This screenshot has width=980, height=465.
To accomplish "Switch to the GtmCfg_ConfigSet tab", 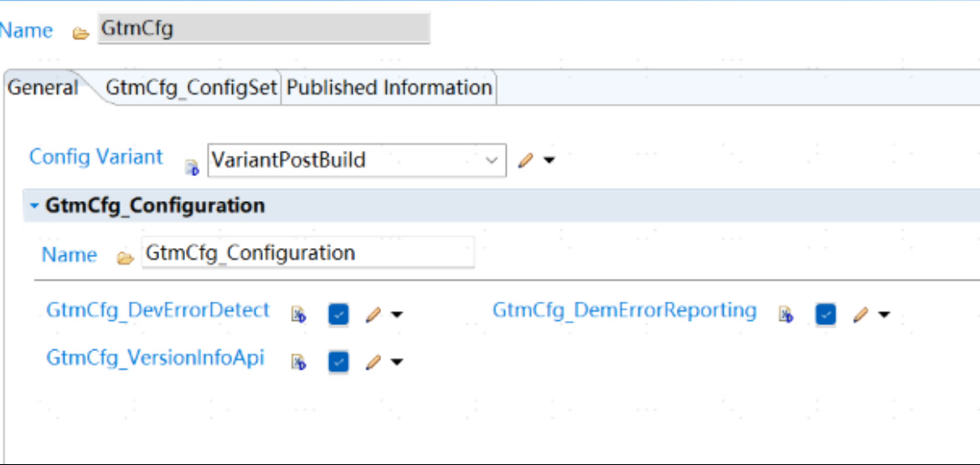I will pos(191,87).
